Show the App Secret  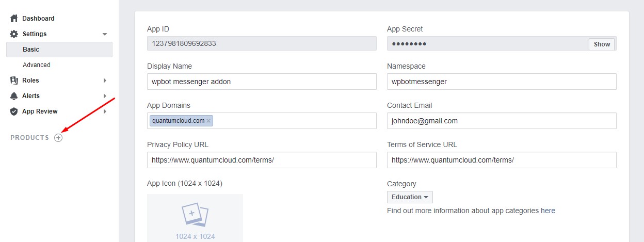[x=602, y=44]
